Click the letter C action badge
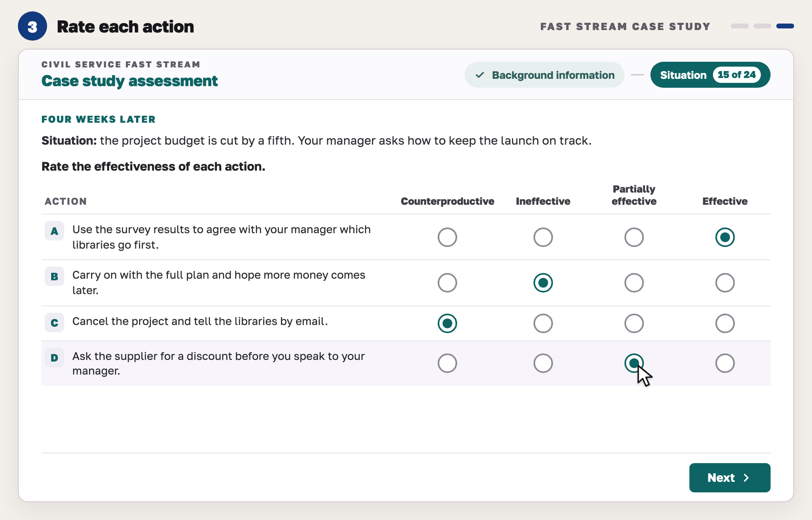 tap(54, 323)
